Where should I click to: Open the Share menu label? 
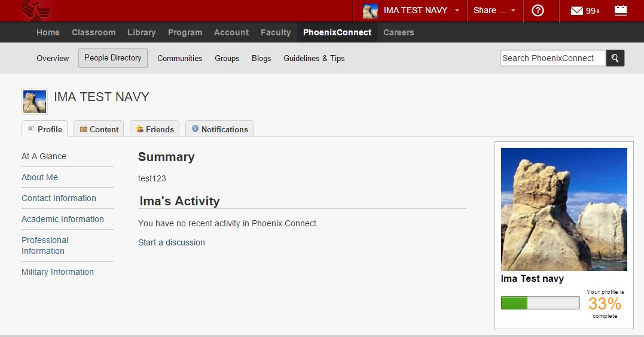click(490, 10)
